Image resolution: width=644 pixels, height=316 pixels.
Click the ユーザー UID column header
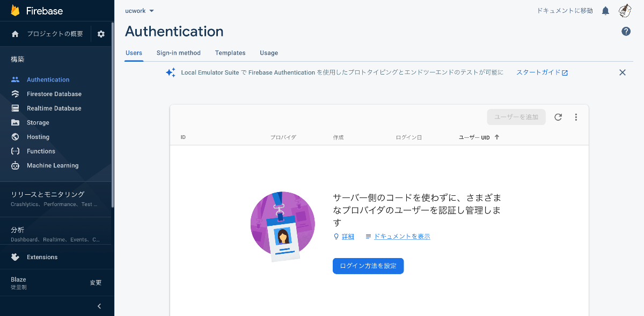[x=474, y=137]
